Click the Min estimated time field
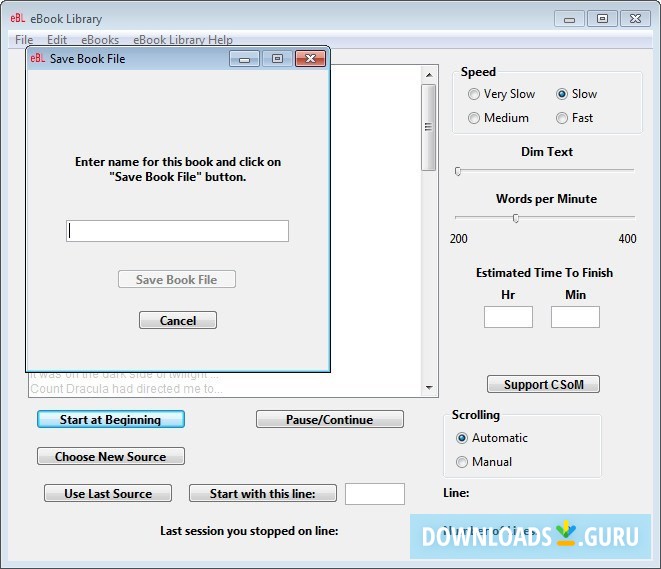The height and width of the screenshot is (569, 661). point(575,317)
